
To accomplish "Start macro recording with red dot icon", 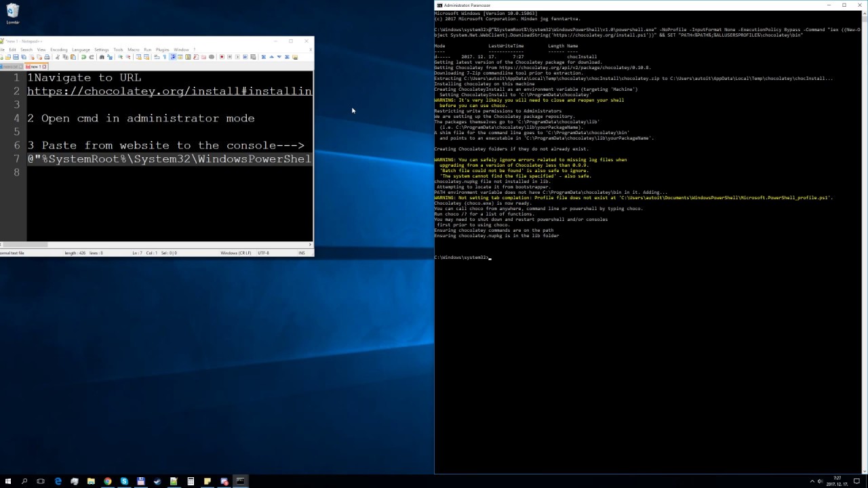I will pyautogui.click(x=222, y=57).
